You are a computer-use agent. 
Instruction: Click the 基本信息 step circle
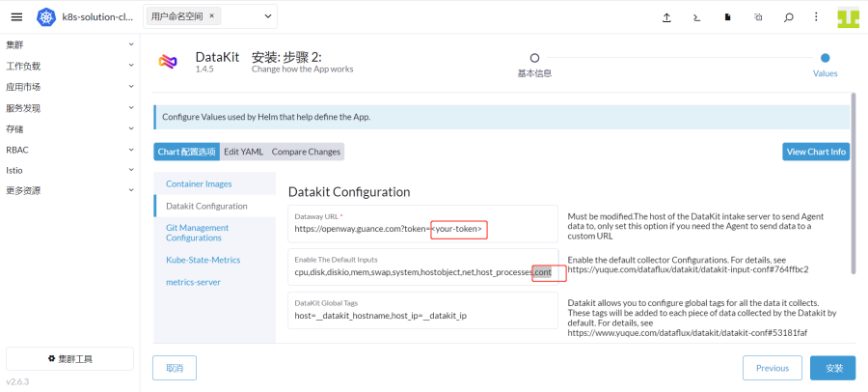[534, 58]
